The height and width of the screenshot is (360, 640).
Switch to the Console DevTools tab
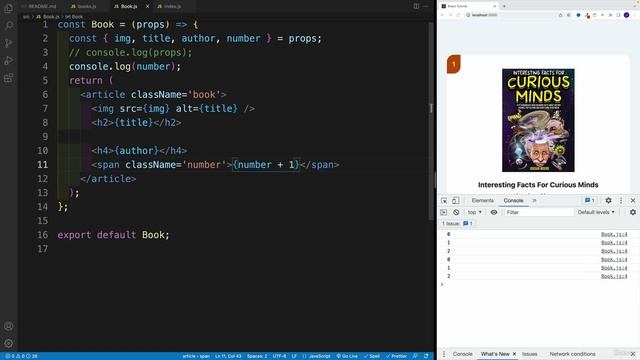coord(513,200)
